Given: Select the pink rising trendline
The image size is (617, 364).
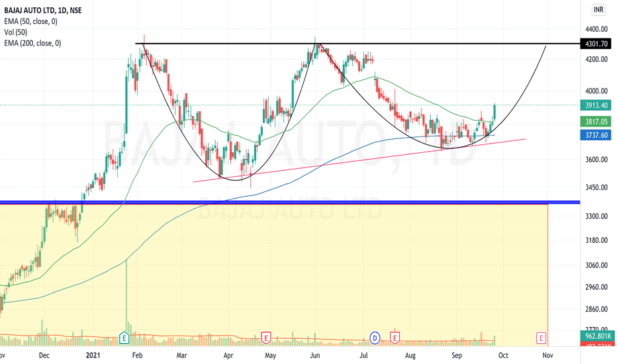Looking at the screenshot, I should pos(359,160).
